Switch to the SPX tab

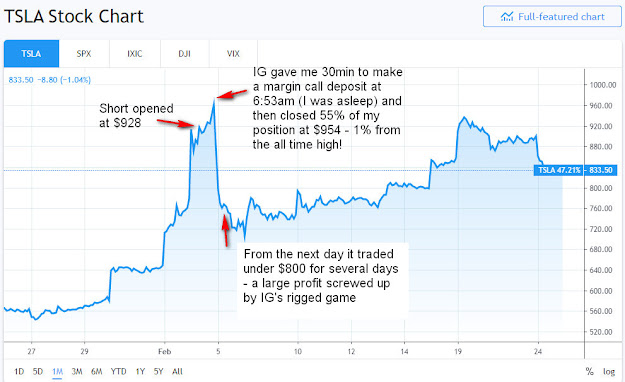click(x=84, y=53)
